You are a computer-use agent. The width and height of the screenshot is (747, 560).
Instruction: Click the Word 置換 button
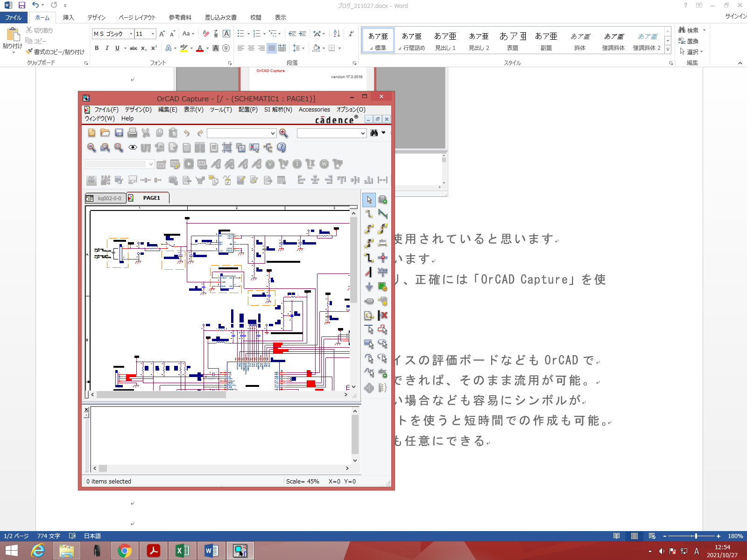(689, 41)
